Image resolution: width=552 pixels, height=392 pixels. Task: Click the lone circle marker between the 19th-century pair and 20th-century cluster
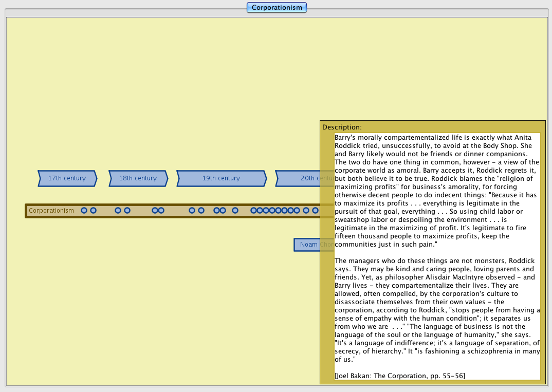coord(235,211)
